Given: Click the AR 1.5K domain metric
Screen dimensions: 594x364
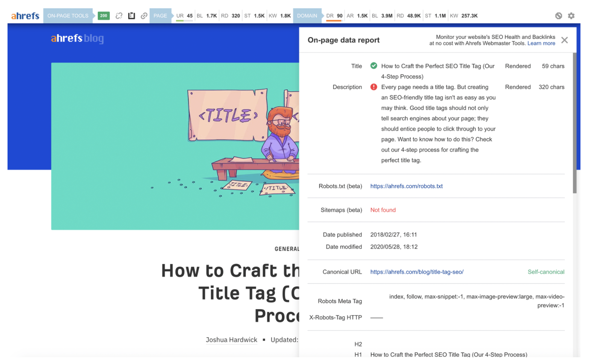Looking at the screenshot, I should click(357, 16).
